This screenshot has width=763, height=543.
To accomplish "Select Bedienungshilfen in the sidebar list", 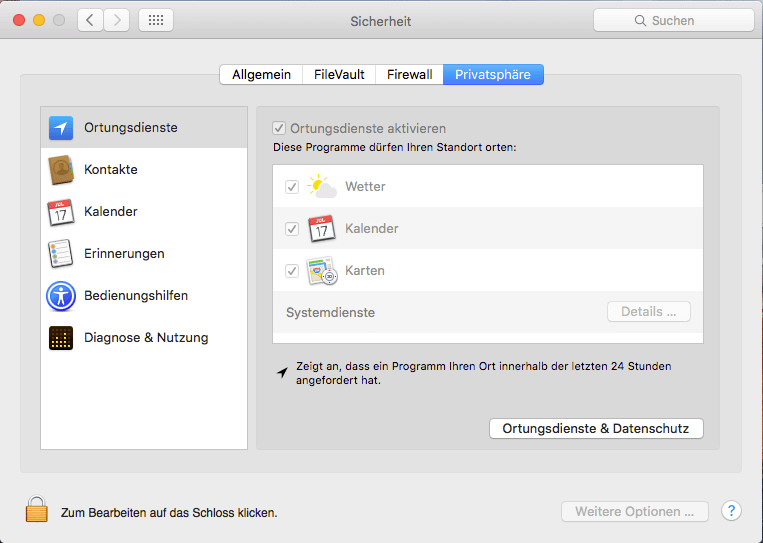I will pos(144,296).
